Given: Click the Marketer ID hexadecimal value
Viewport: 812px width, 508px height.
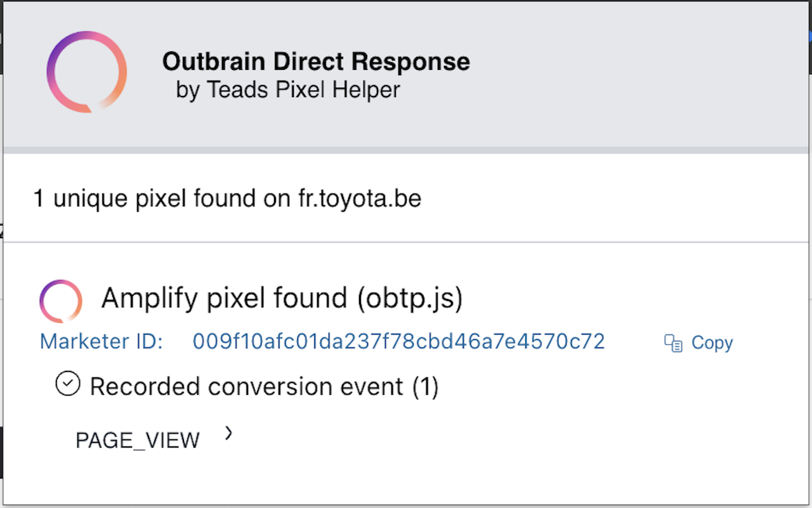Looking at the screenshot, I should (x=398, y=342).
